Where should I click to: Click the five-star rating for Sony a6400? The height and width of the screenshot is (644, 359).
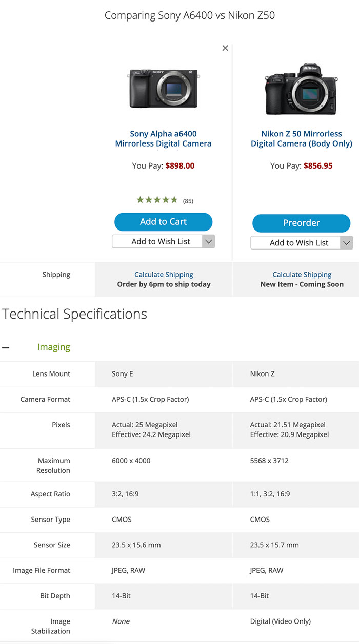click(x=157, y=200)
